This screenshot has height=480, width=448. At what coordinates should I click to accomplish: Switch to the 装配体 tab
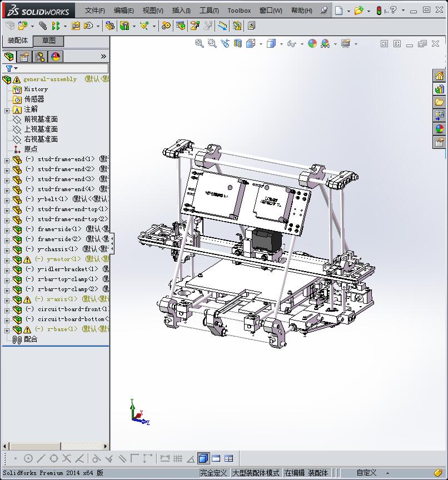click(x=17, y=41)
